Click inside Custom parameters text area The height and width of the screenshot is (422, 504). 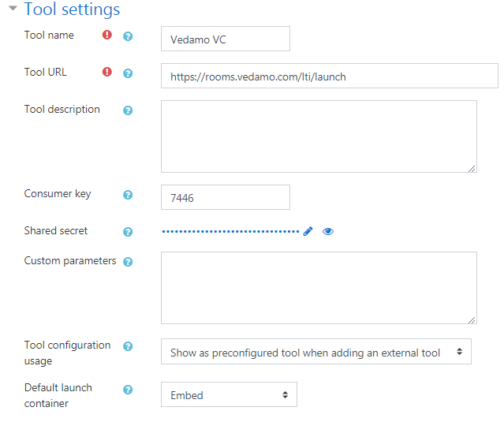pos(318,288)
